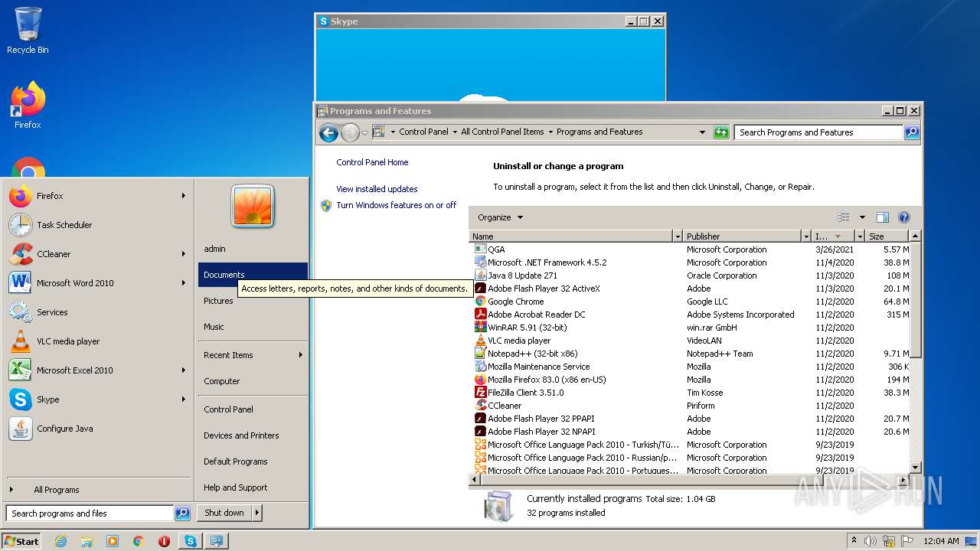Open the Recycle Bin desktop icon
980x551 pixels.
pyautogui.click(x=28, y=31)
